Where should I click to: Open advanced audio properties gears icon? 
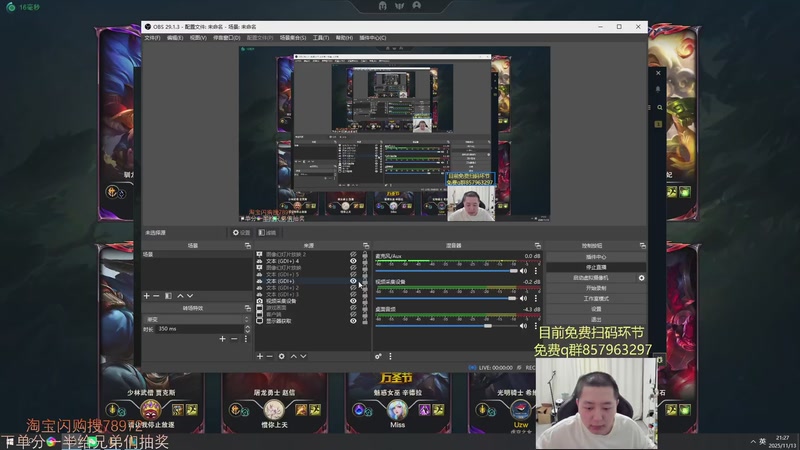[x=378, y=356]
